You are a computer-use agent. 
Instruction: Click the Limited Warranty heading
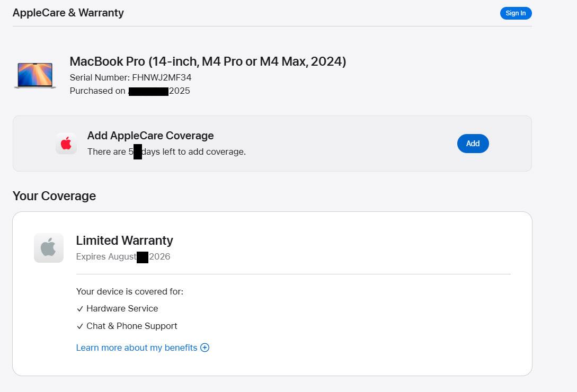coord(125,240)
